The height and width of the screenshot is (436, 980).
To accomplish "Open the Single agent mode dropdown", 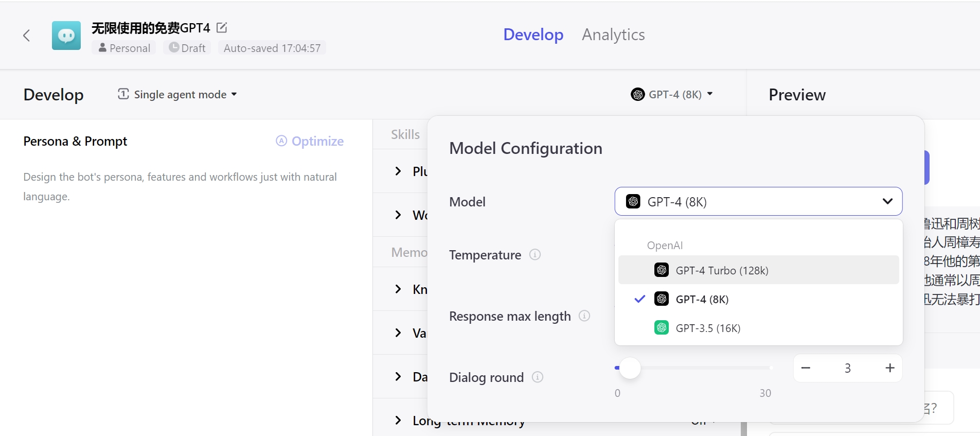I will (x=177, y=94).
